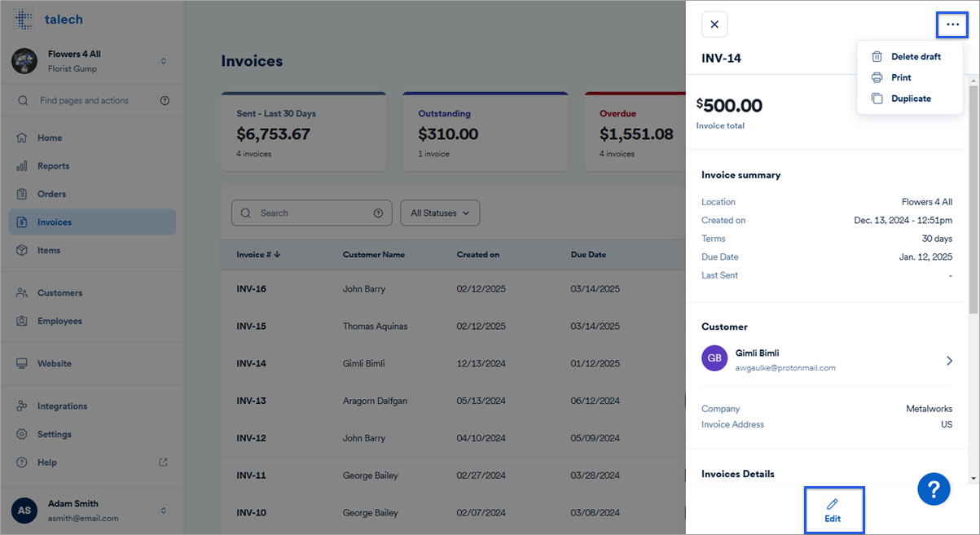Image resolution: width=980 pixels, height=535 pixels.
Task: Open invoice INV-16 row
Action: tap(453, 289)
